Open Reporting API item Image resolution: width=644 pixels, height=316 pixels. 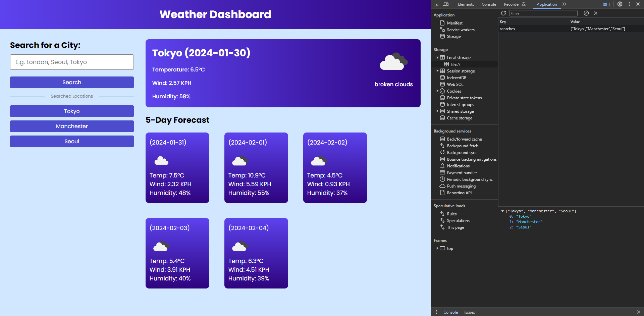pos(459,193)
